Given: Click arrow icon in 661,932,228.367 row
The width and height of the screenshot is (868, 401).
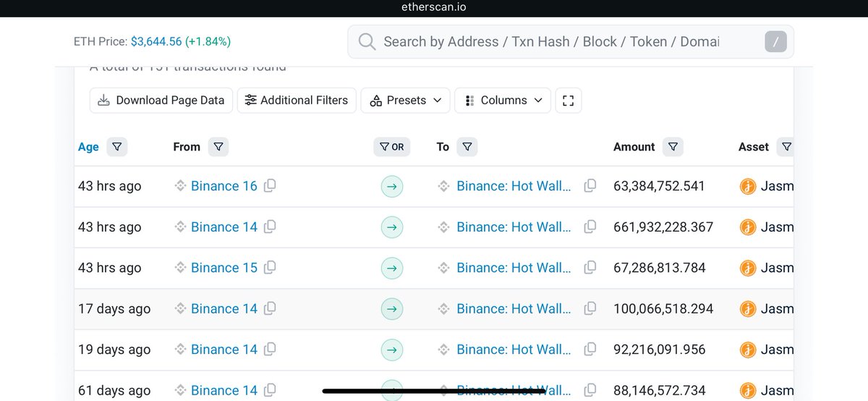Looking at the screenshot, I should (391, 227).
